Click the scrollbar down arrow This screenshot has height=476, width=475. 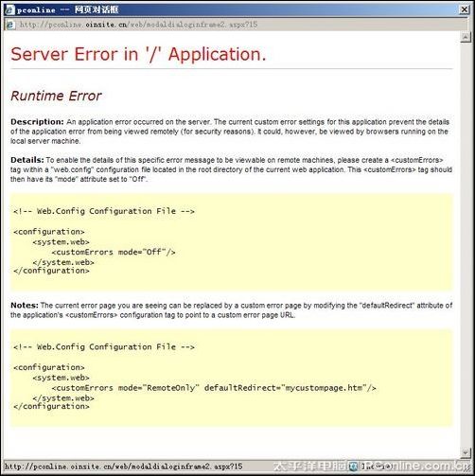(x=465, y=453)
